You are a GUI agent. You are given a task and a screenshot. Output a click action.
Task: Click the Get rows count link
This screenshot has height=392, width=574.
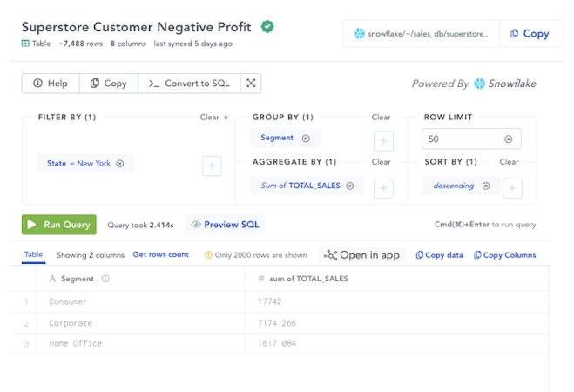[161, 254]
